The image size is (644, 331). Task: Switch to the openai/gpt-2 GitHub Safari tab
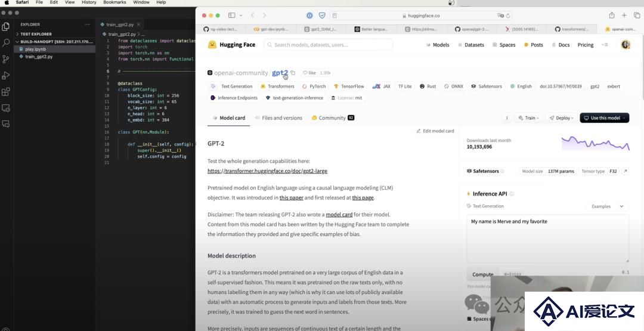pyautogui.click(x=472, y=29)
